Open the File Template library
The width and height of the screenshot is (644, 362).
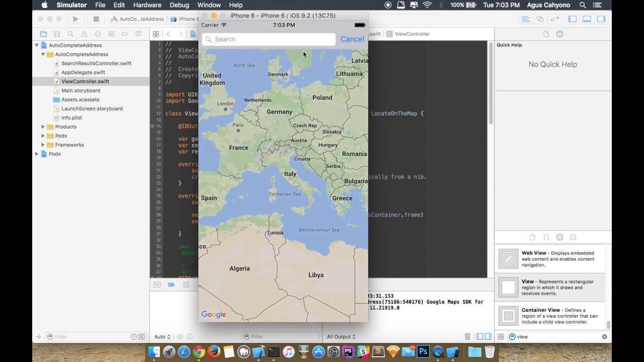pyautogui.click(x=533, y=237)
